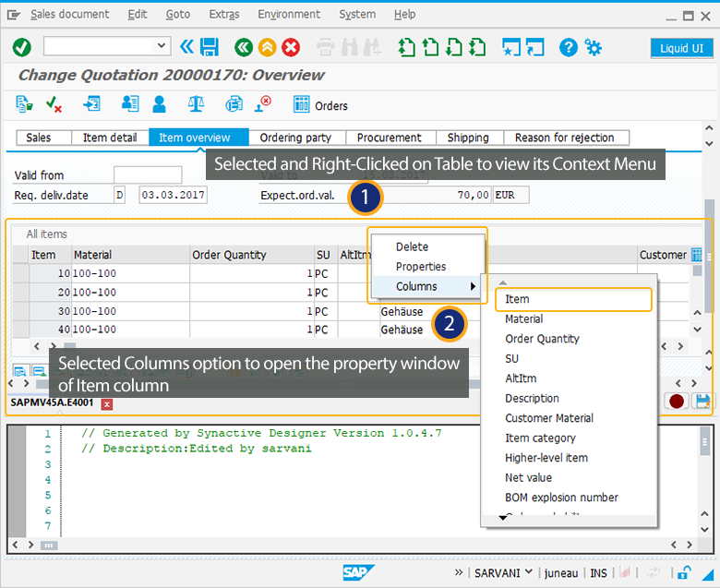This screenshot has width=720, height=588.
Task: Click the Find binoculars icon
Action: coord(350,47)
